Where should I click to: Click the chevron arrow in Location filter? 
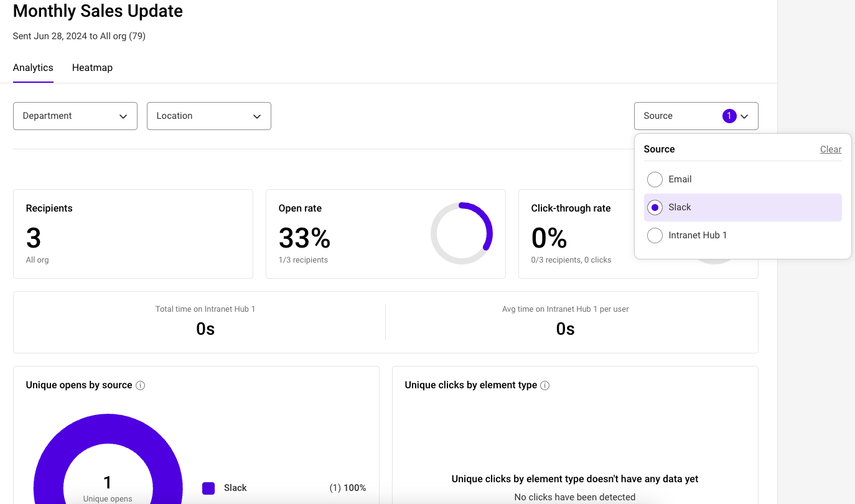coord(257,116)
